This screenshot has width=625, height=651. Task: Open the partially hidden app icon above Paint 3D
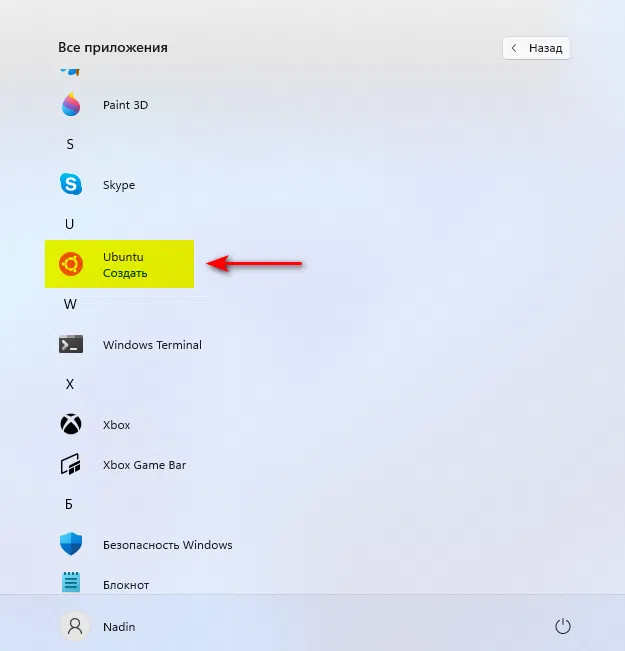[70, 72]
